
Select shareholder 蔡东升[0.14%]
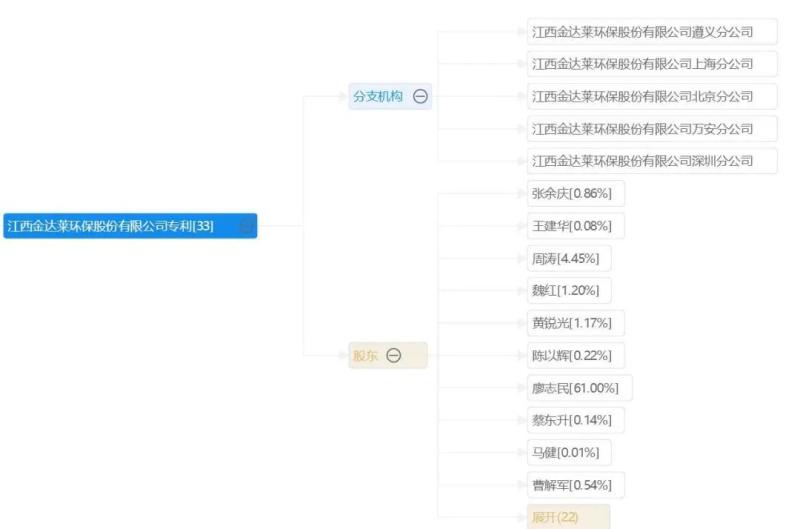click(576, 420)
